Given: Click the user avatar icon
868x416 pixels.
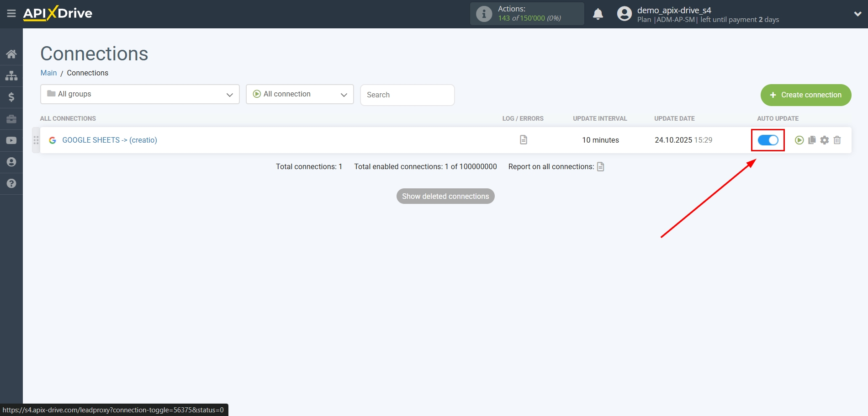Looking at the screenshot, I should coord(624,14).
